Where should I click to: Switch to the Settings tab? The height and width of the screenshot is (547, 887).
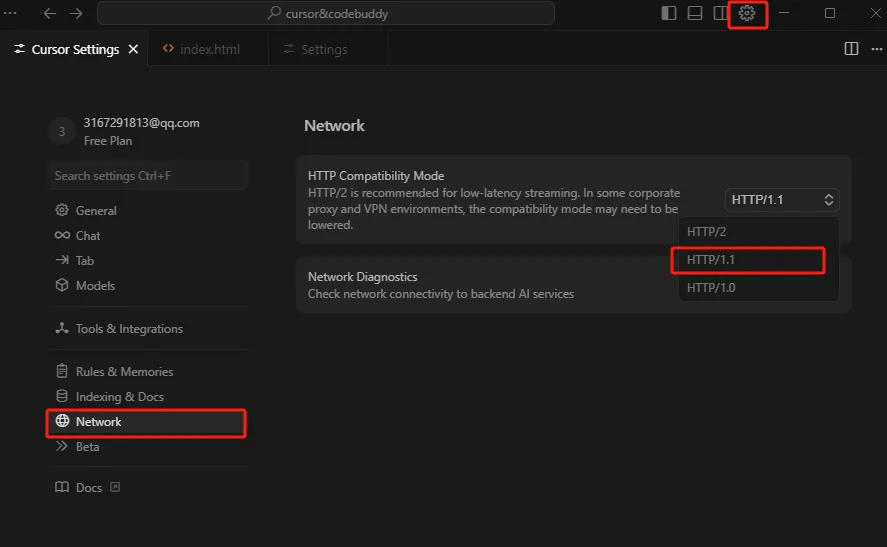[x=316, y=49]
